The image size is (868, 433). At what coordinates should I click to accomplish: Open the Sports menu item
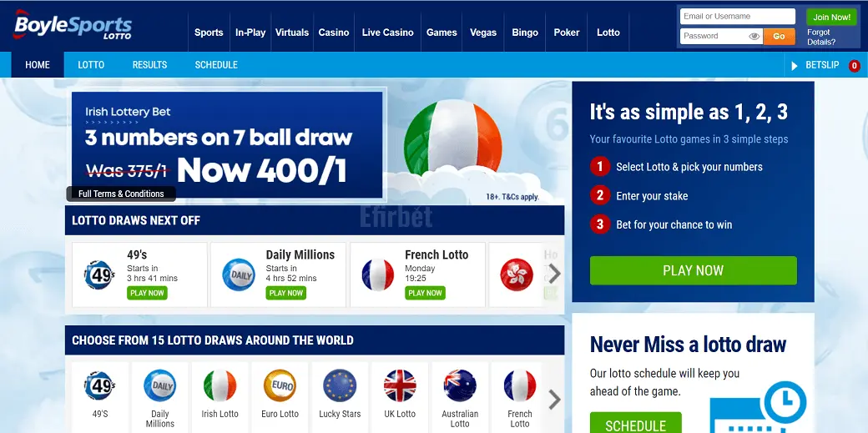point(209,33)
